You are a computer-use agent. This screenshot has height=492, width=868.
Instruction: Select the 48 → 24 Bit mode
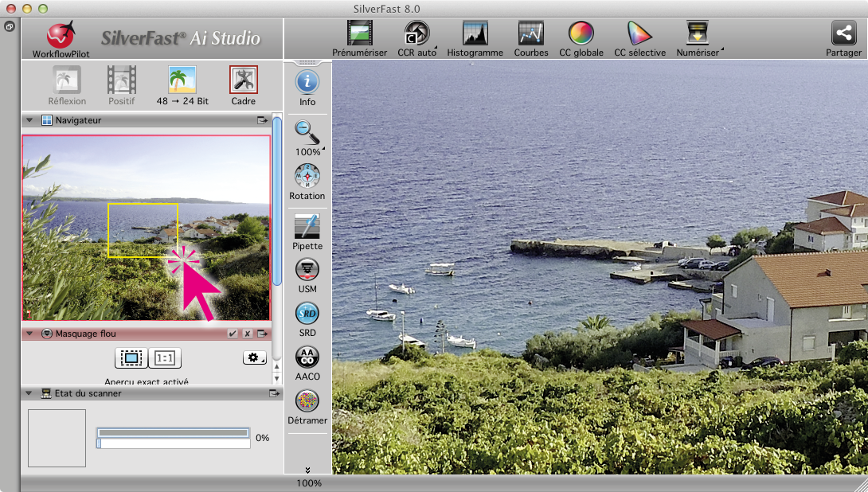coord(182,80)
